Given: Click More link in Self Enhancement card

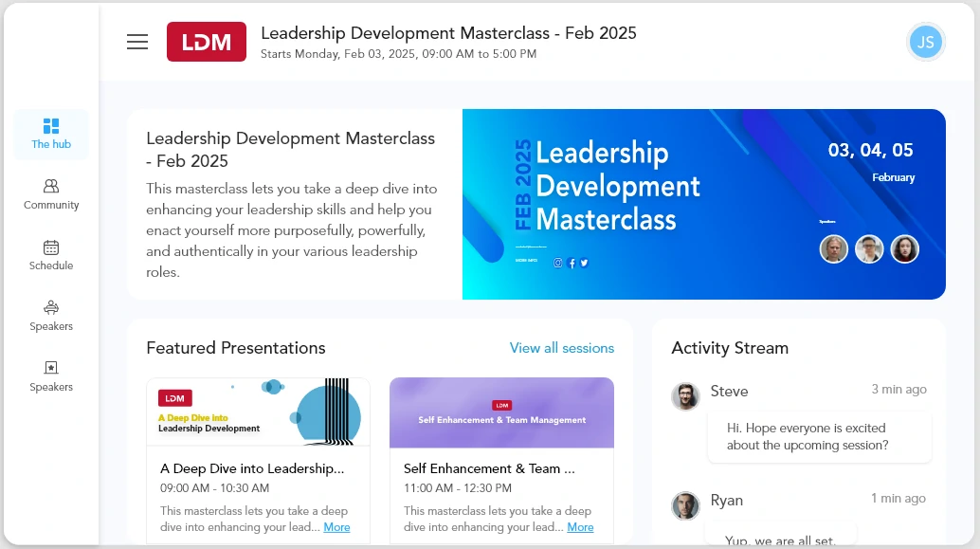Looking at the screenshot, I should [x=581, y=527].
